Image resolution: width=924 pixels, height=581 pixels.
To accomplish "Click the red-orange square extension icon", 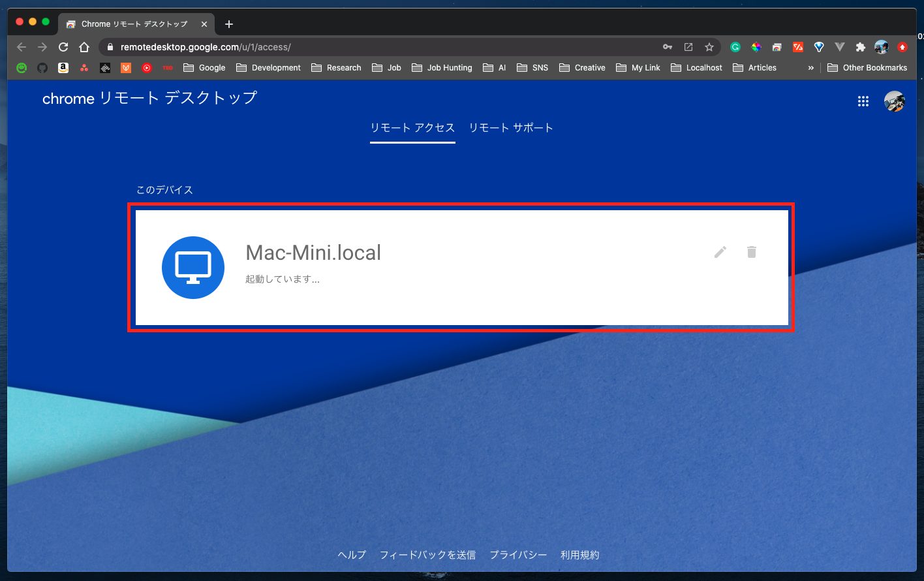I will click(x=797, y=47).
